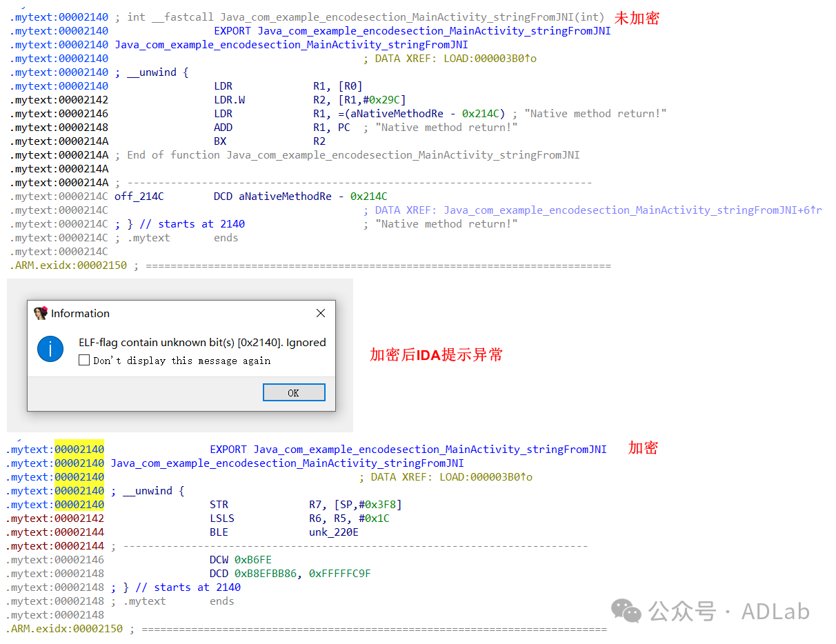Click the DCW 0xB6FE value
The height and width of the screenshot is (644, 836).
pos(253,560)
